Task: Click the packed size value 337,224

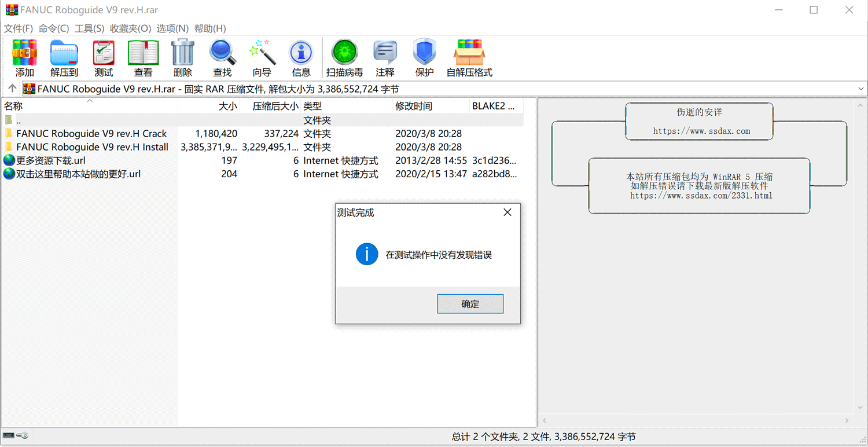Action: click(x=281, y=133)
